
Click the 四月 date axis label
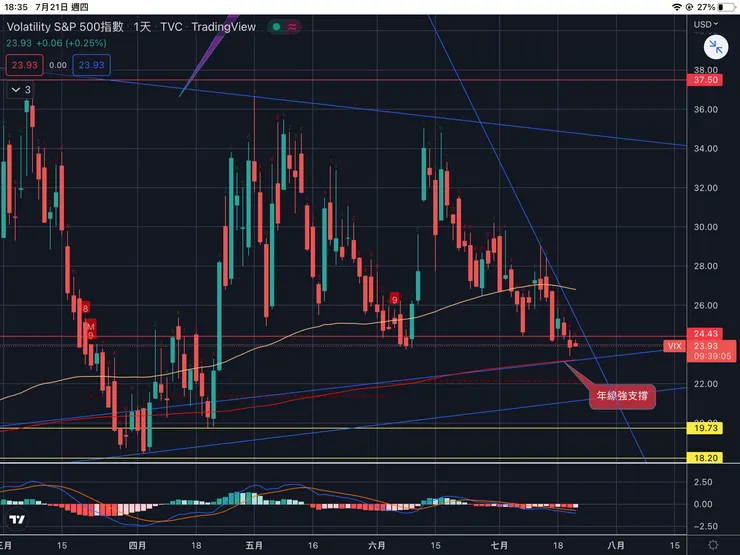coord(137,546)
